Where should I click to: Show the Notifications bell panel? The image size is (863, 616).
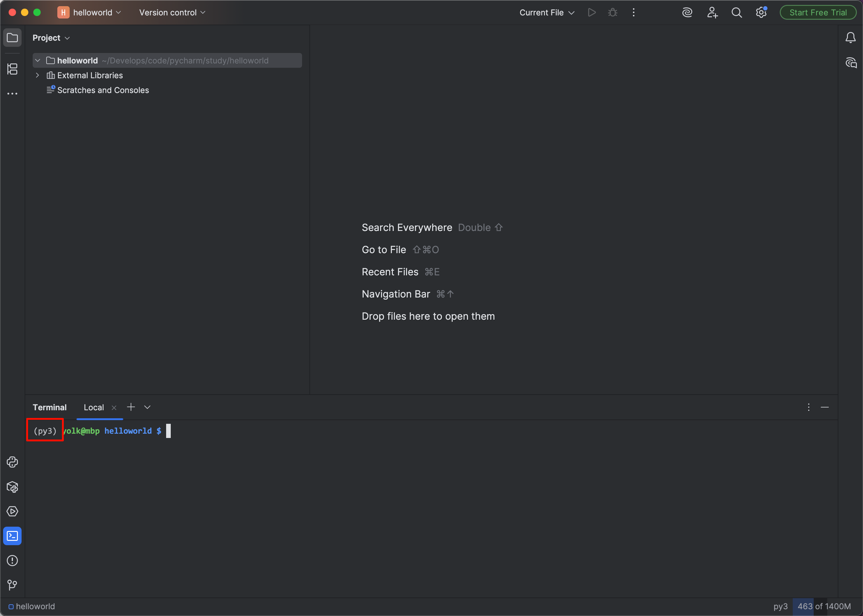click(850, 38)
